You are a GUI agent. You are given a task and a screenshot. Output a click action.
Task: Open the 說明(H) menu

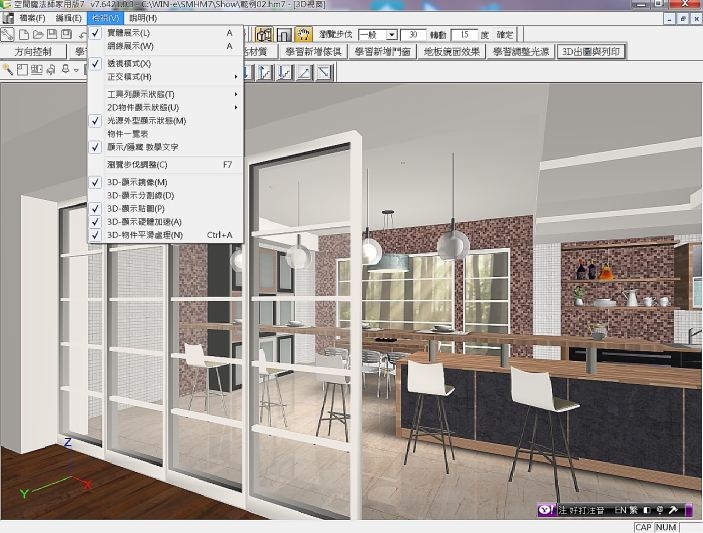click(143, 18)
